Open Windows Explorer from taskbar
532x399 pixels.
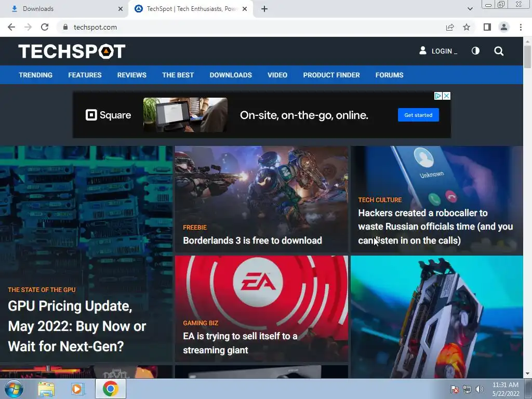point(46,389)
